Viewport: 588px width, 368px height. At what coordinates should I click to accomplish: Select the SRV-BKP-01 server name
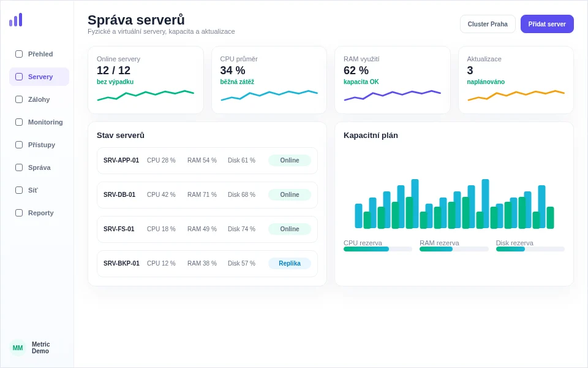121,264
